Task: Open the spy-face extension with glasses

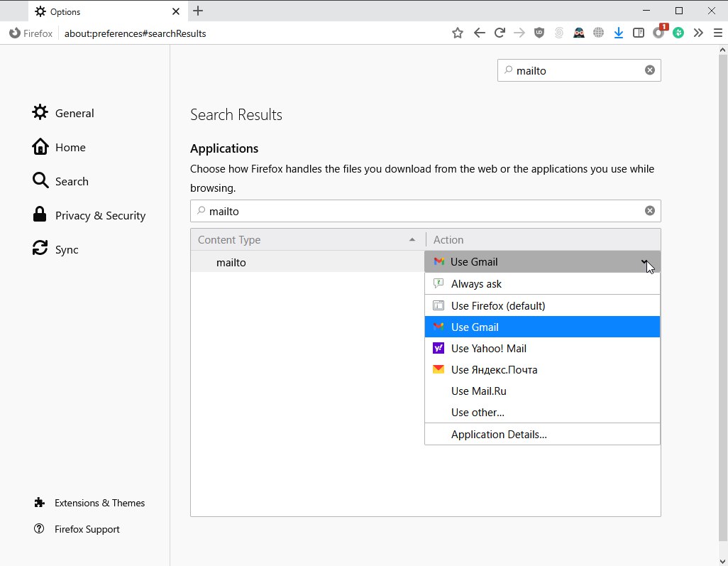Action: tap(578, 33)
